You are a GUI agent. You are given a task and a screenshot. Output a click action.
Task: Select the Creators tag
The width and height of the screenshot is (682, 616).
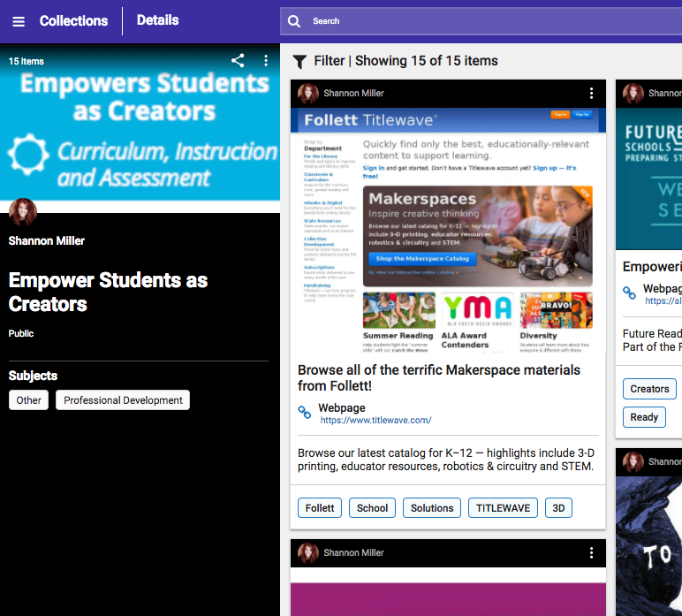click(x=649, y=389)
